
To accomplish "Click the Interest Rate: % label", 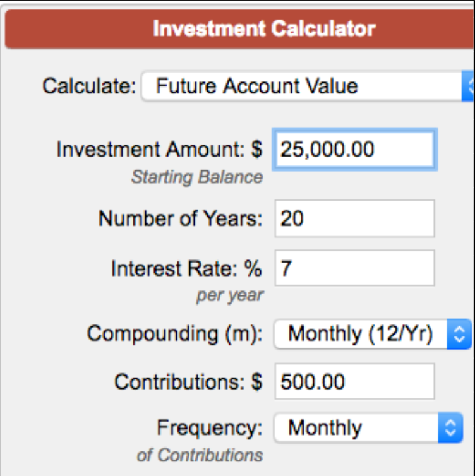I will coord(186,269).
